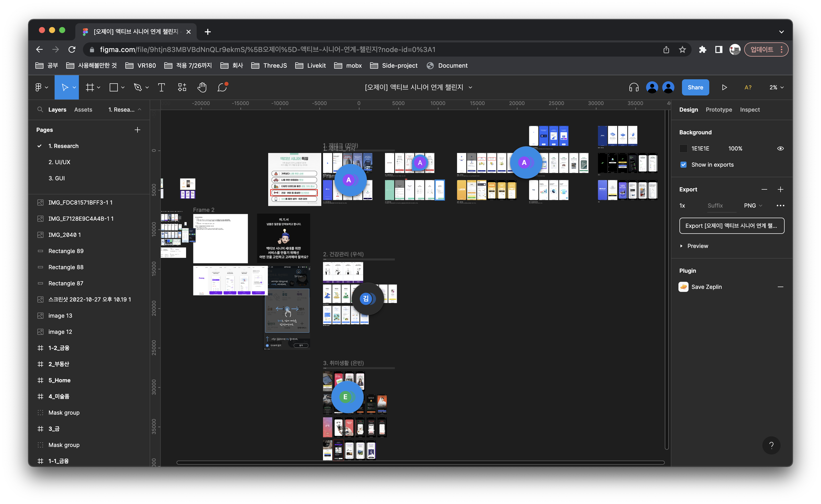Toggle background color visibility eye
The height and width of the screenshot is (504, 821).
pos(780,149)
